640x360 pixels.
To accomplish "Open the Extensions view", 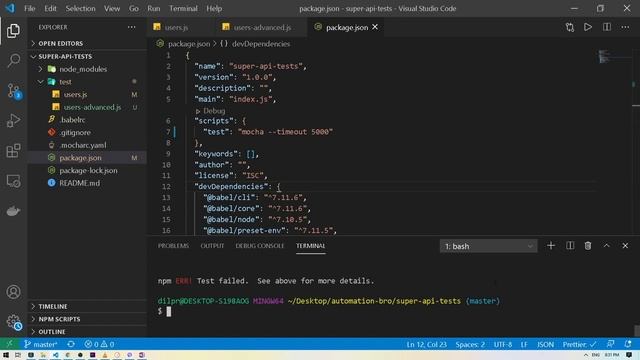I will click(x=13, y=151).
